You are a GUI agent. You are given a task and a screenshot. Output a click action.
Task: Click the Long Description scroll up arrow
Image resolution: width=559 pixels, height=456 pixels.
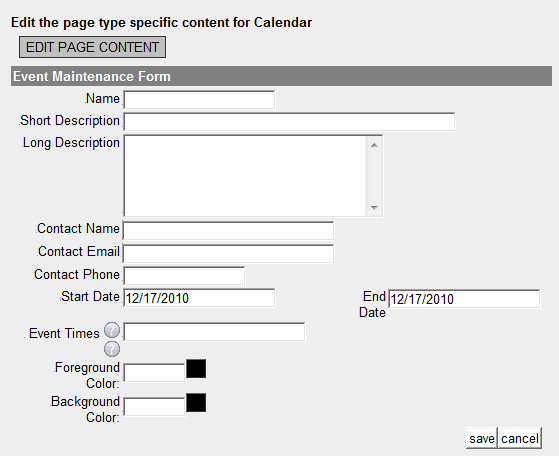coord(374,145)
